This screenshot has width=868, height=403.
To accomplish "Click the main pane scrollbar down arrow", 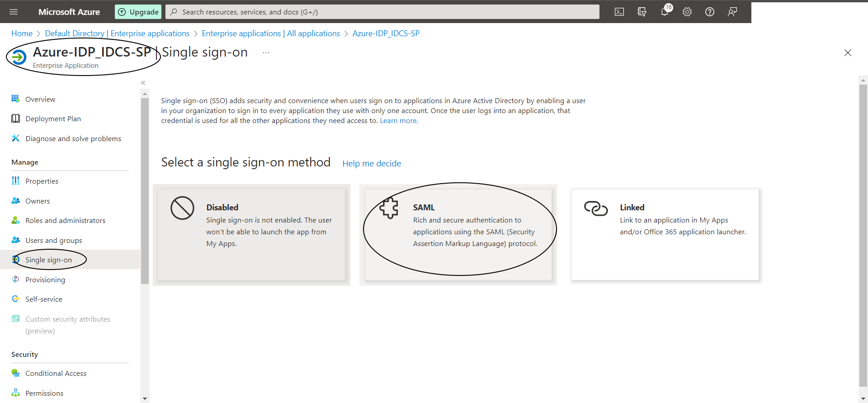I will 863,398.
